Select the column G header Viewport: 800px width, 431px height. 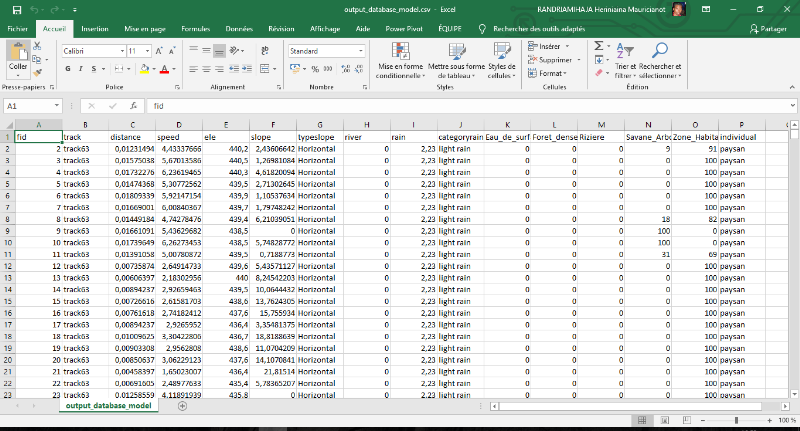point(318,124)
